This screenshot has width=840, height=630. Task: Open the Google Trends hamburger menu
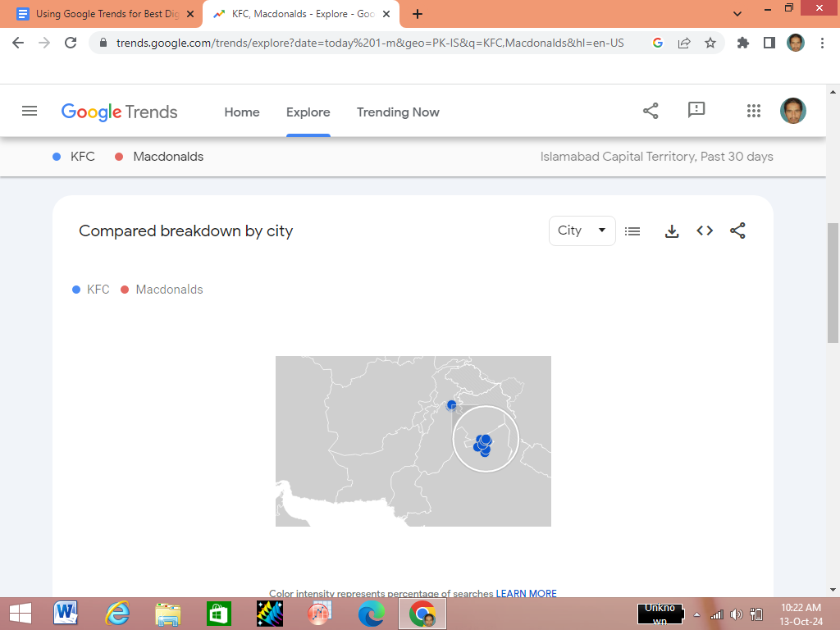click(30, 112)
